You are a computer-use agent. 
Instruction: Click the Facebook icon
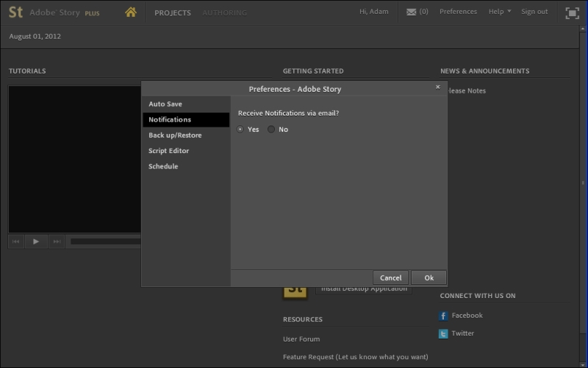pos(443,316)
